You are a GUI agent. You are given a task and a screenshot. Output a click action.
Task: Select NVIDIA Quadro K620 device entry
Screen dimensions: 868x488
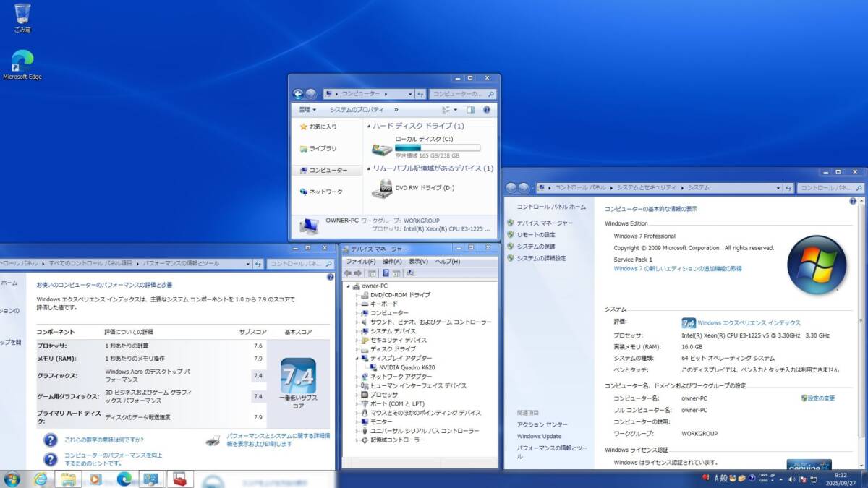[408, 367]
